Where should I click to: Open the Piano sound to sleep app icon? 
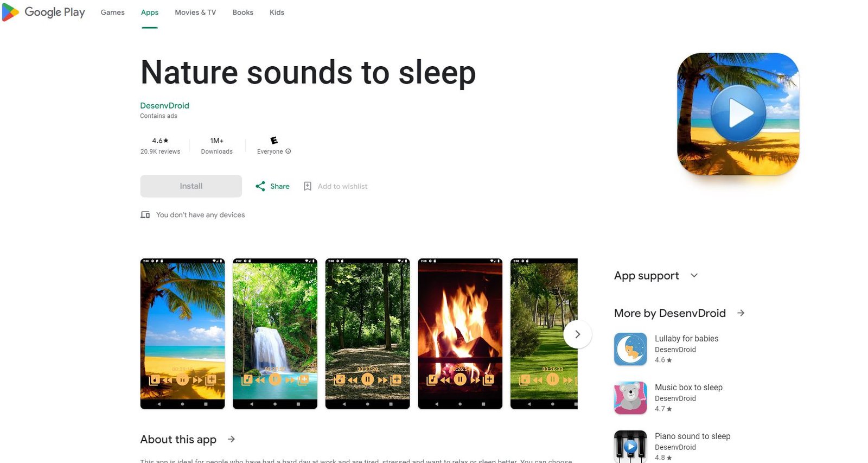630,446
